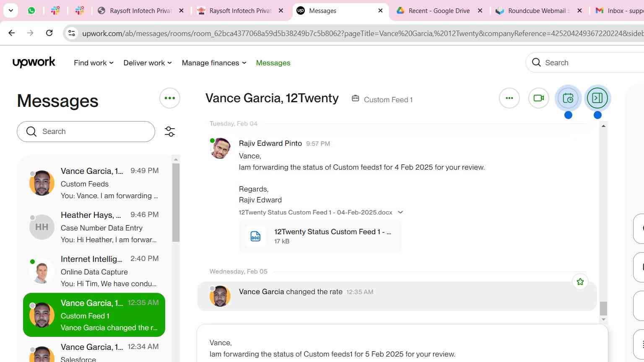Click Rajiv Edward Pinto's profile photo
Image resolution: width=644 pixels, height=362 pixels.
220,149
